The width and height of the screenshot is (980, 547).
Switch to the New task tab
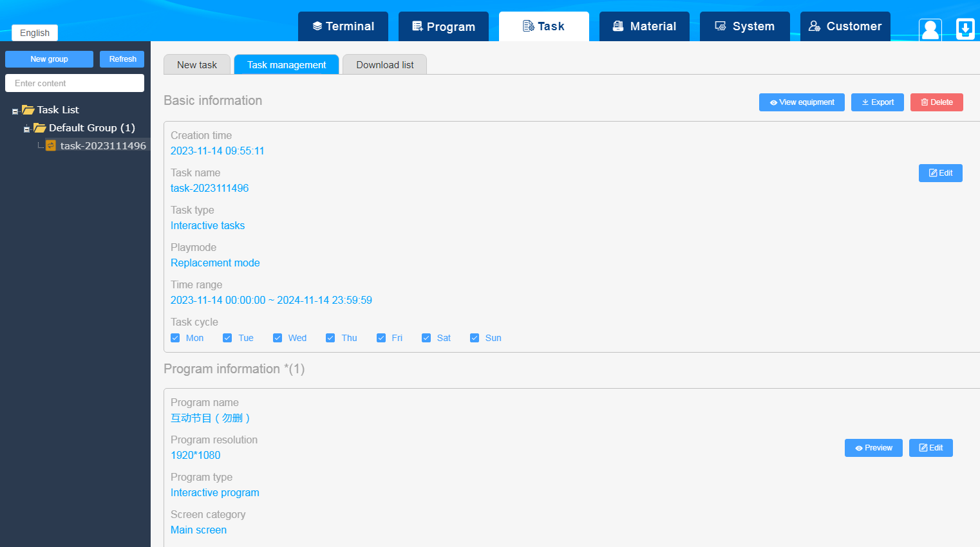pos(197,64)
